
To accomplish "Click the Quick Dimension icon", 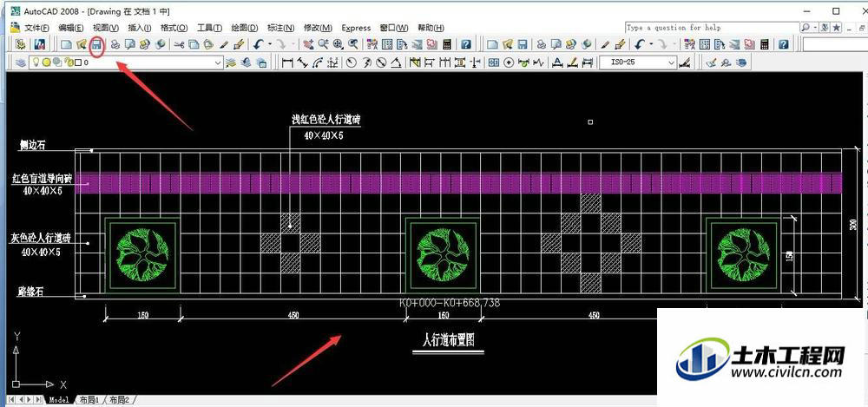I will point(415,62).
